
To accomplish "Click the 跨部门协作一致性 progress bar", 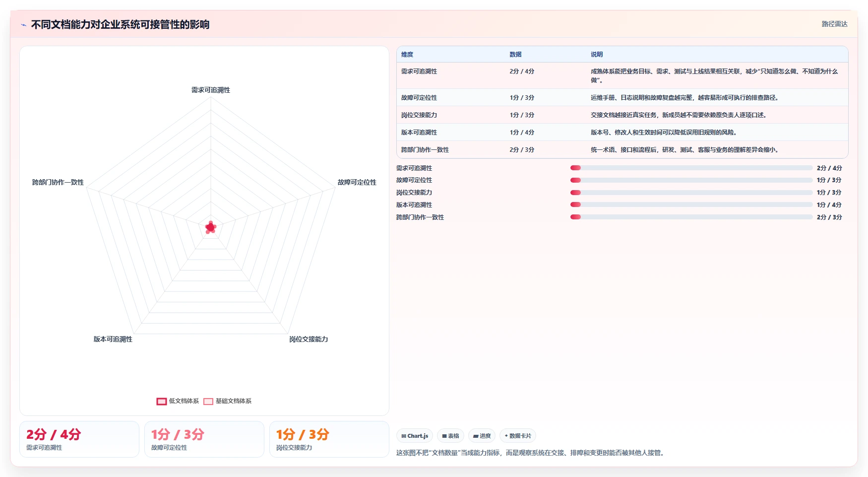I will tap(691, 217).
